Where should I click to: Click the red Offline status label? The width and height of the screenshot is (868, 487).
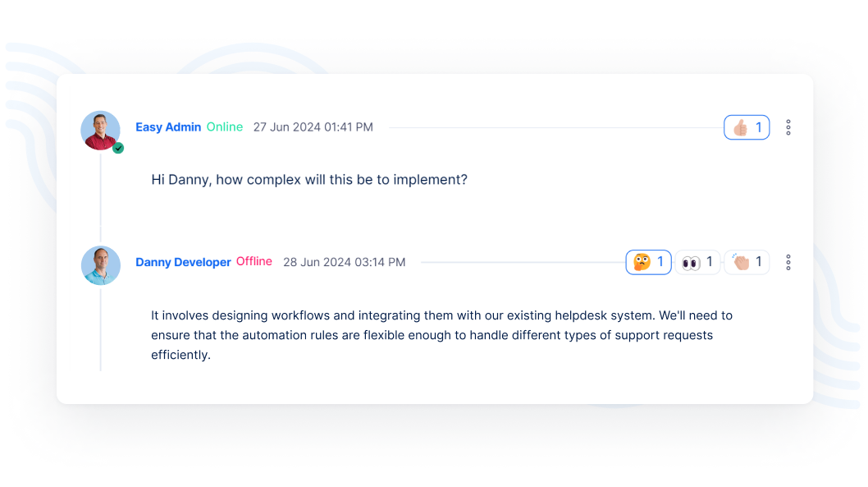pos(254,261)
